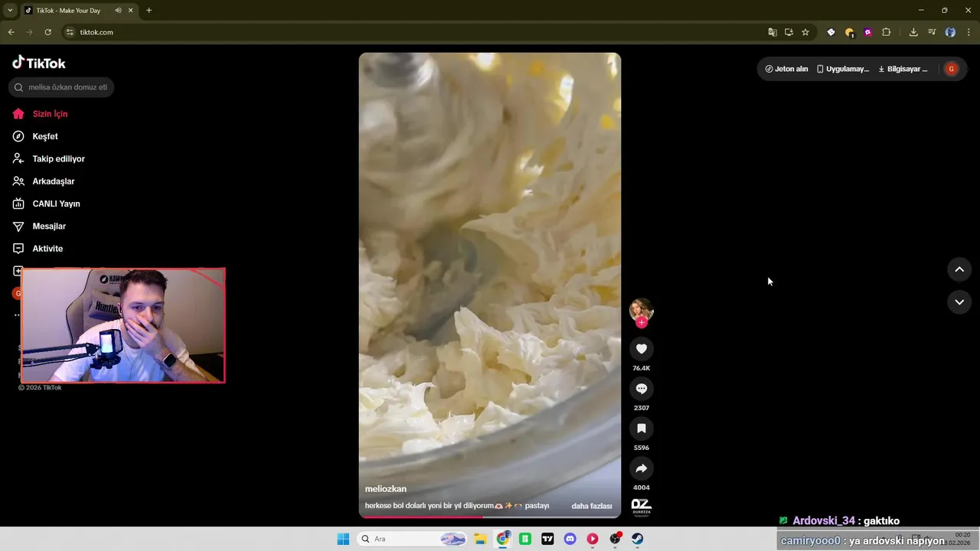This screenshot has width=980, height=551.
Task: Click Jeton alın button
Action: coord(786,69)
